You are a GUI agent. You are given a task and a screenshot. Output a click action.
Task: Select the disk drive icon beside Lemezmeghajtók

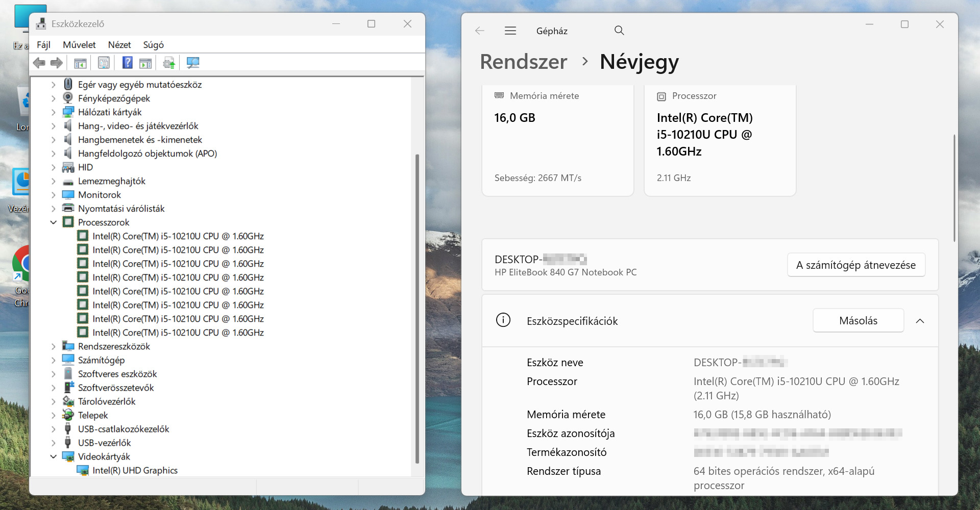point(68,182)
